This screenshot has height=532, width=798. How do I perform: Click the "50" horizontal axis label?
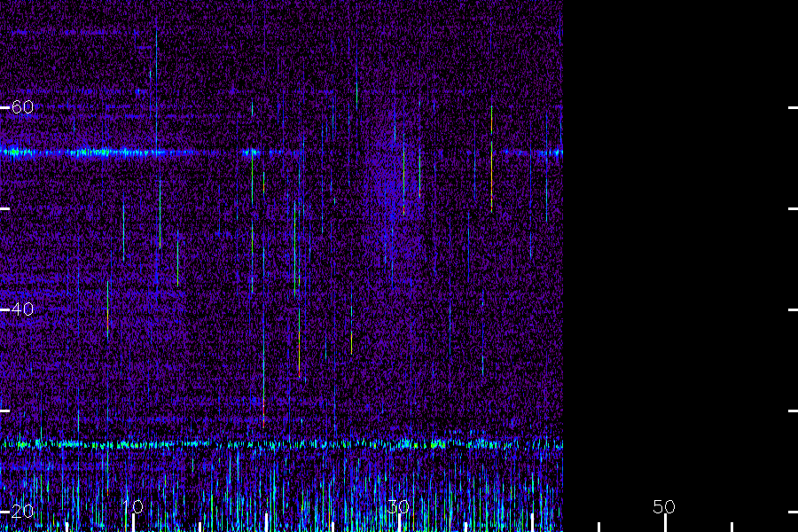point(664,506)
